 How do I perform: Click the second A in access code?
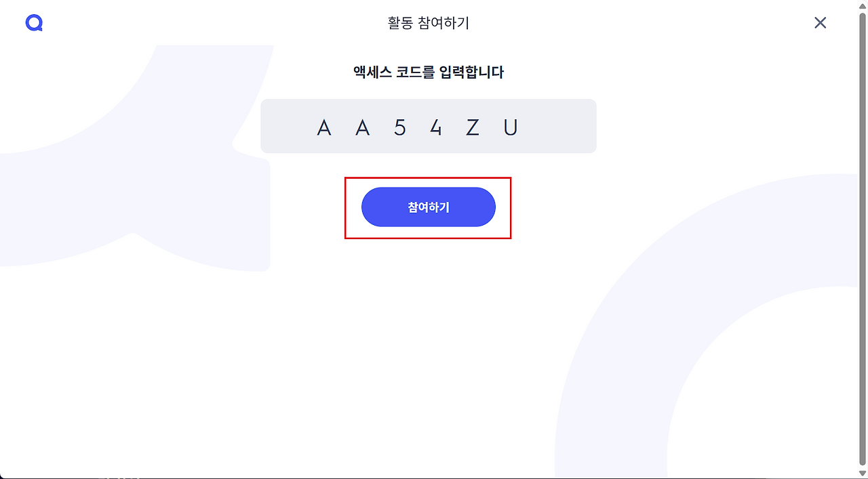coord(363,127)
